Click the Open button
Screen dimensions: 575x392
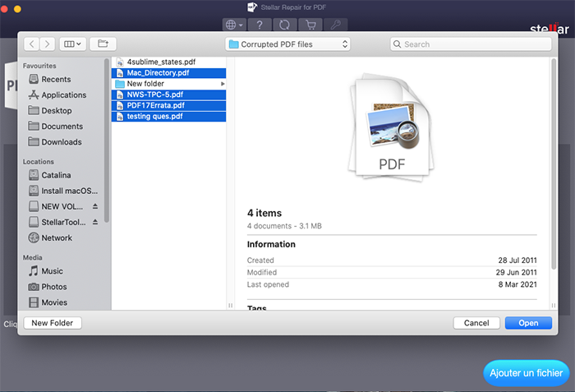pyautogui.click(x=528, y=323)
